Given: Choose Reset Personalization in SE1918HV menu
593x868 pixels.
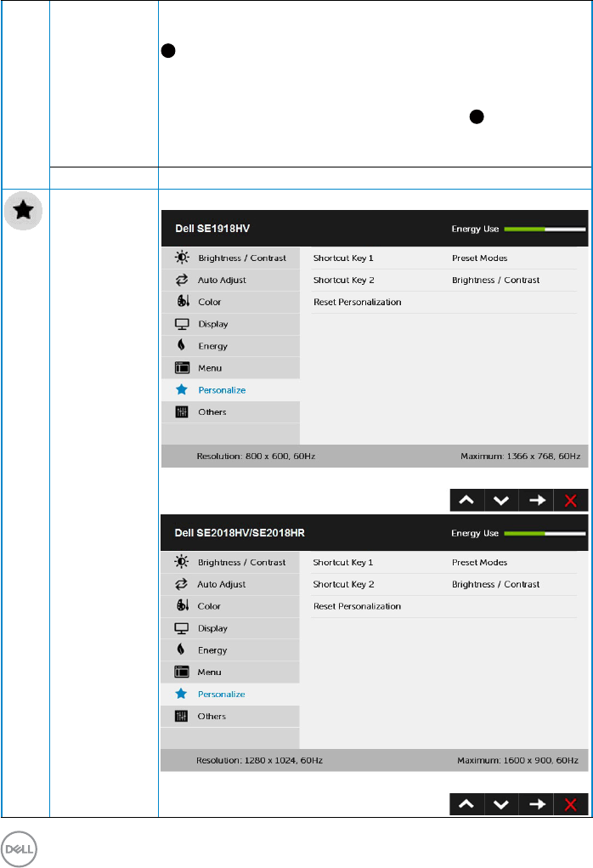Looking at the screenshot, I should coord(358,302).
